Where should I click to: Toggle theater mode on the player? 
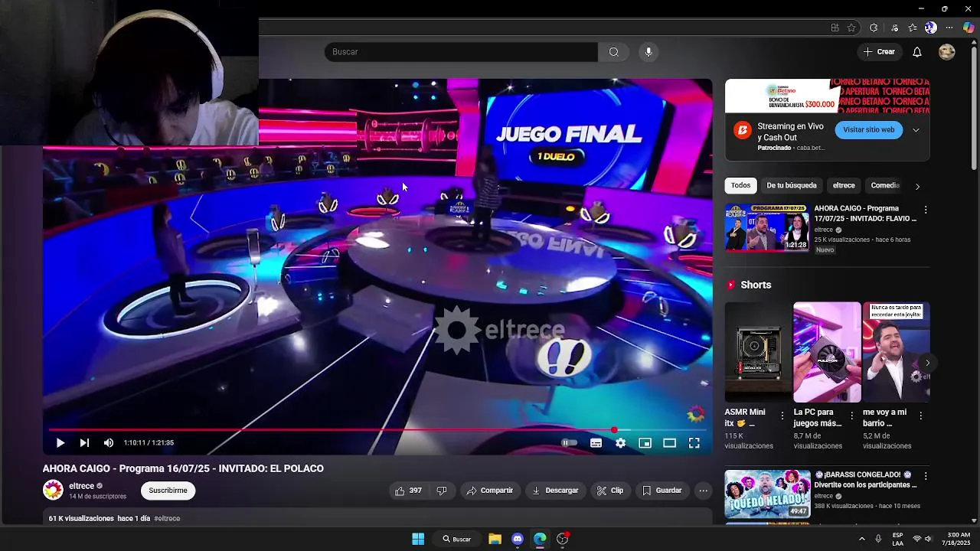[x=669, y=442]
